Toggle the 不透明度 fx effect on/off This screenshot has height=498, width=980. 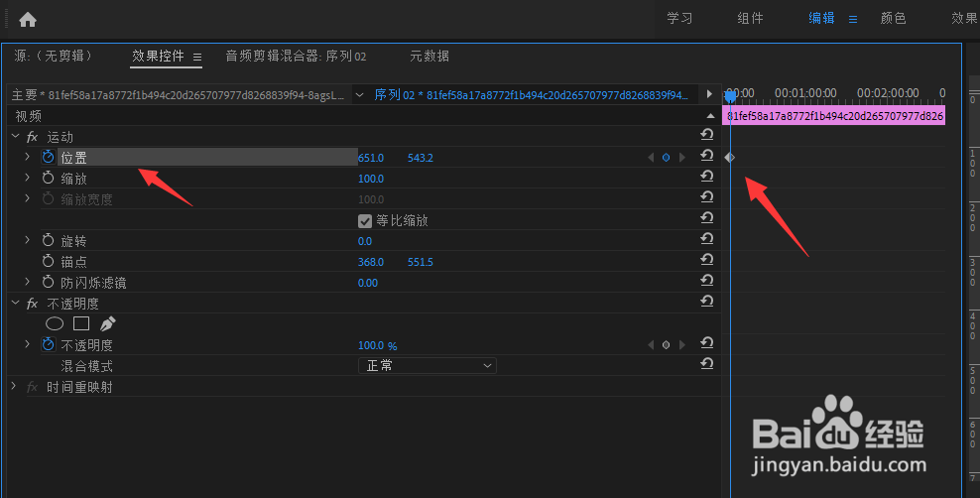click(x=33, y=304)
